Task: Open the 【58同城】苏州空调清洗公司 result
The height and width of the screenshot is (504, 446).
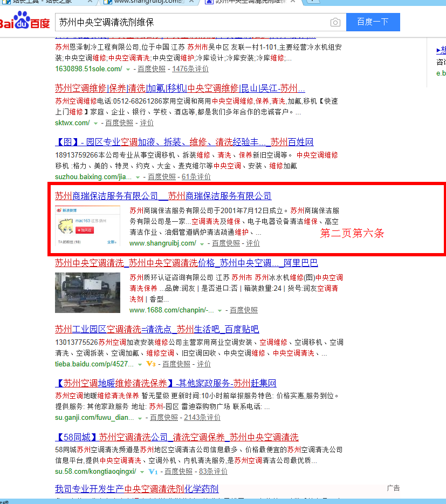Action: pyautogui.click(x=177, y=437)
